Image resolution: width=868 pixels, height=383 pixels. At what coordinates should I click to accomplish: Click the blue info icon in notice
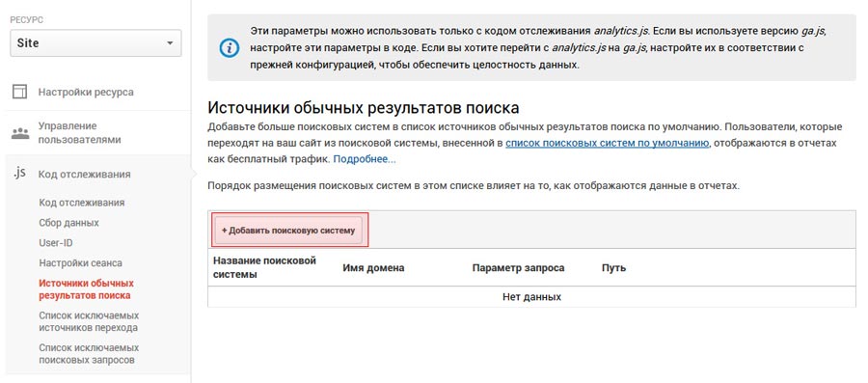(230, 47)
